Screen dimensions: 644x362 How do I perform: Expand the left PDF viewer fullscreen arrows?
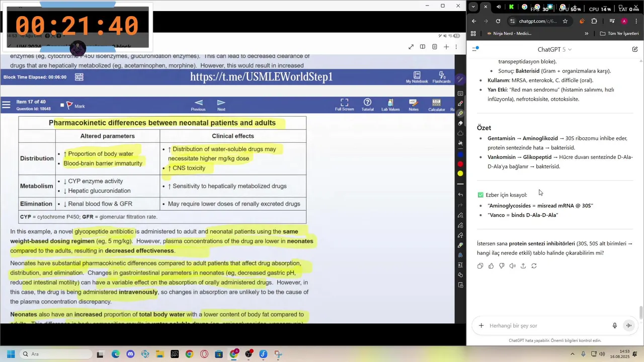411,47
